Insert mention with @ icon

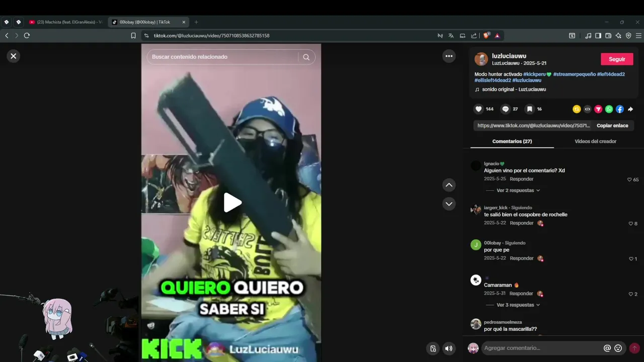(x=607, y=348)
